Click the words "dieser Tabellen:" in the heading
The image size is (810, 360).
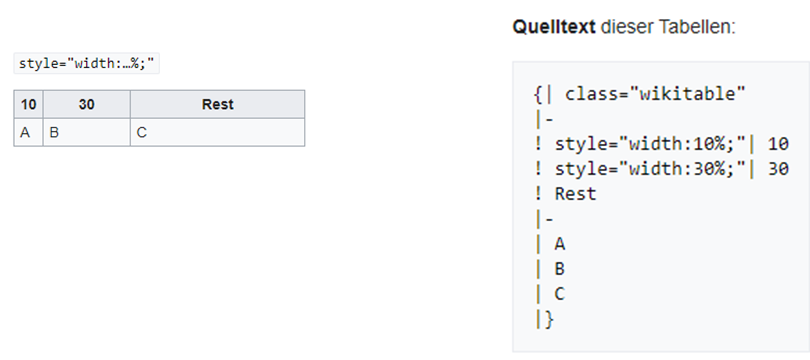[667, 27]
